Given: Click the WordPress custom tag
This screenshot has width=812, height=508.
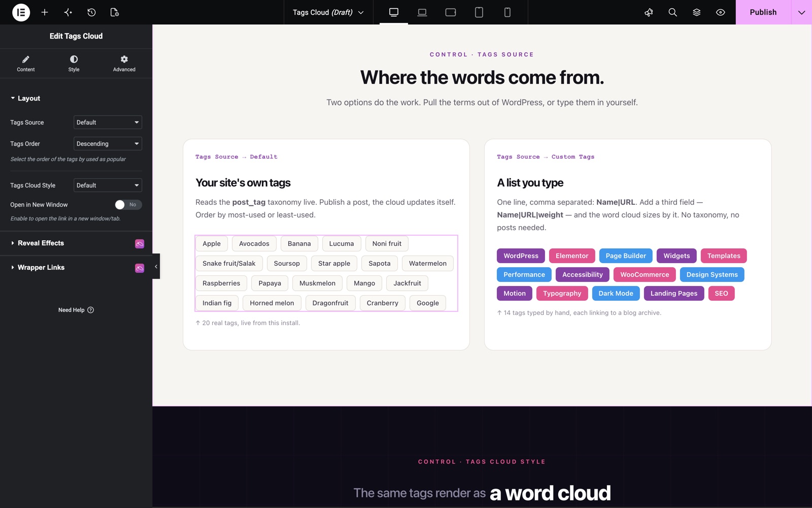Looking at the screenshot, I should (521, 256).
